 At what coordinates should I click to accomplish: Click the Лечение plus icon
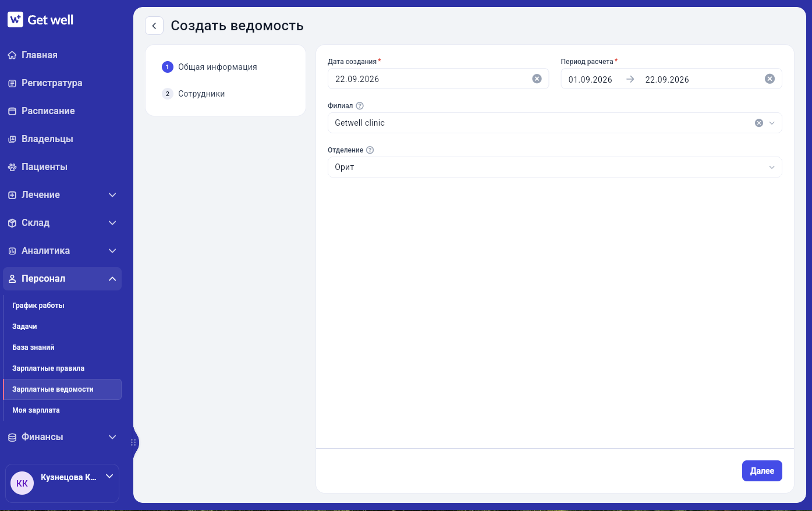coord(12,195)
